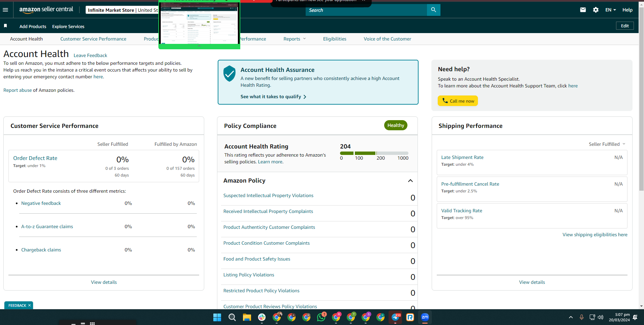644x325 pixels.
Task: Open Chrome window with S profile badge
Action: point(366,317)
